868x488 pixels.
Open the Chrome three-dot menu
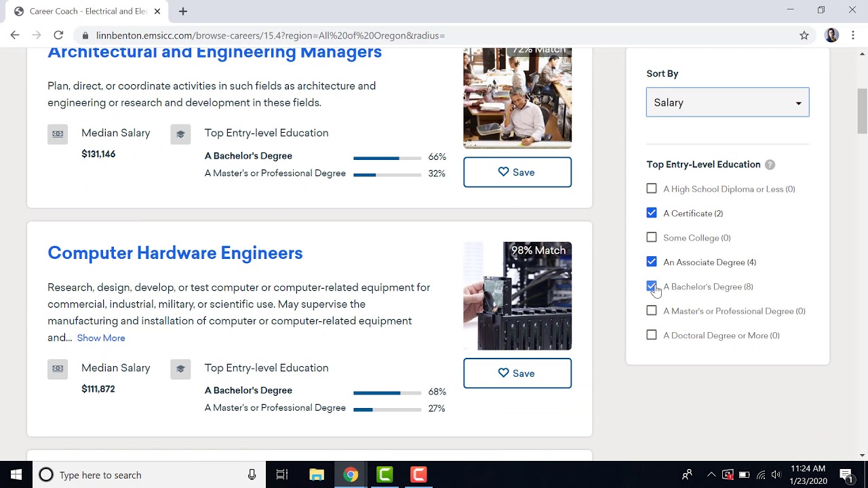tap(853, 35)
